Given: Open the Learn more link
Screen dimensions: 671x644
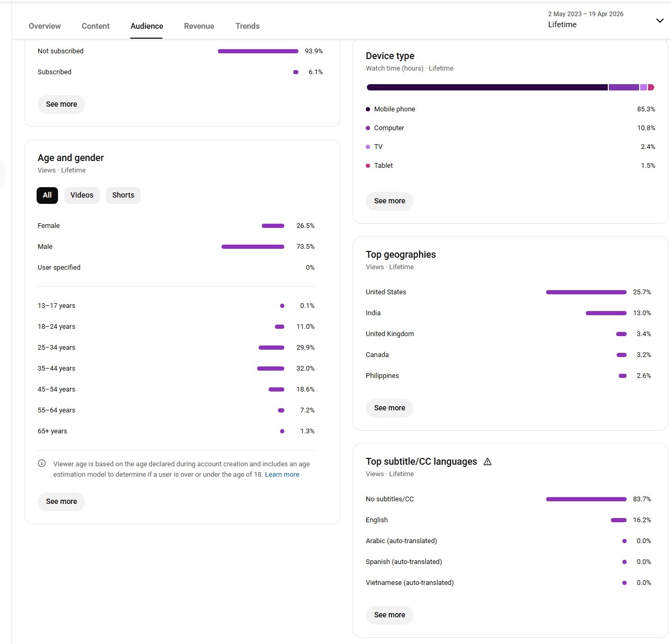Looking at the screenshot, I should [x=282, y=475].
